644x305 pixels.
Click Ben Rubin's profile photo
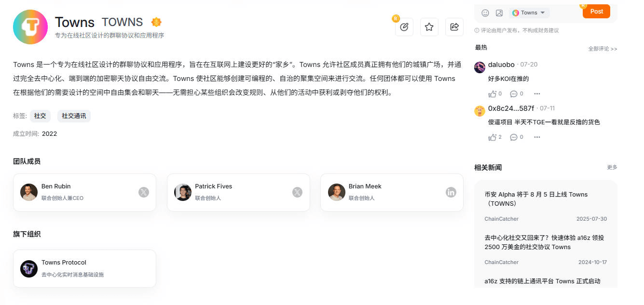pyautogui.click(x=29, y=192)
